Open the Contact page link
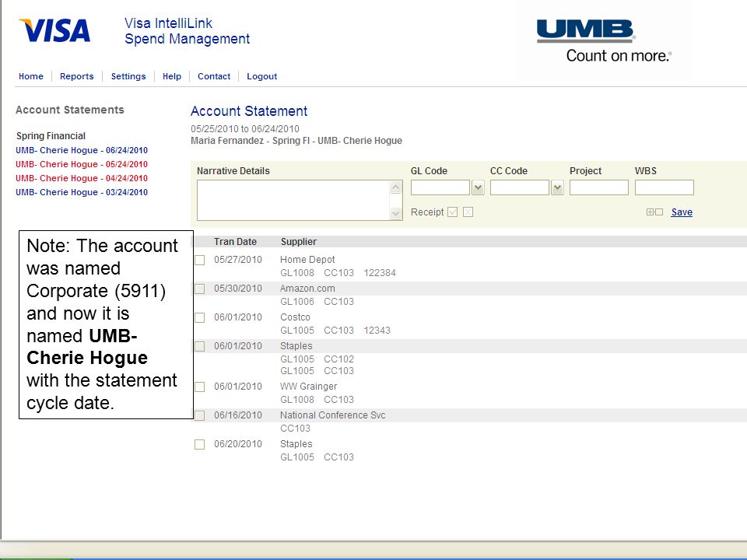This screenshot has height=560, width=747. point(214,76)
